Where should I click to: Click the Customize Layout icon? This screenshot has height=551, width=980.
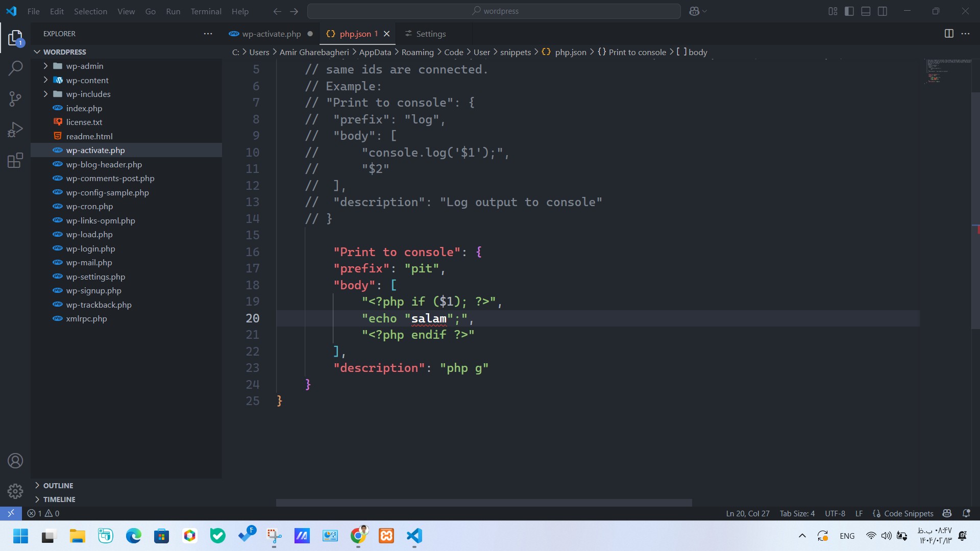click(x=833, y=11)
